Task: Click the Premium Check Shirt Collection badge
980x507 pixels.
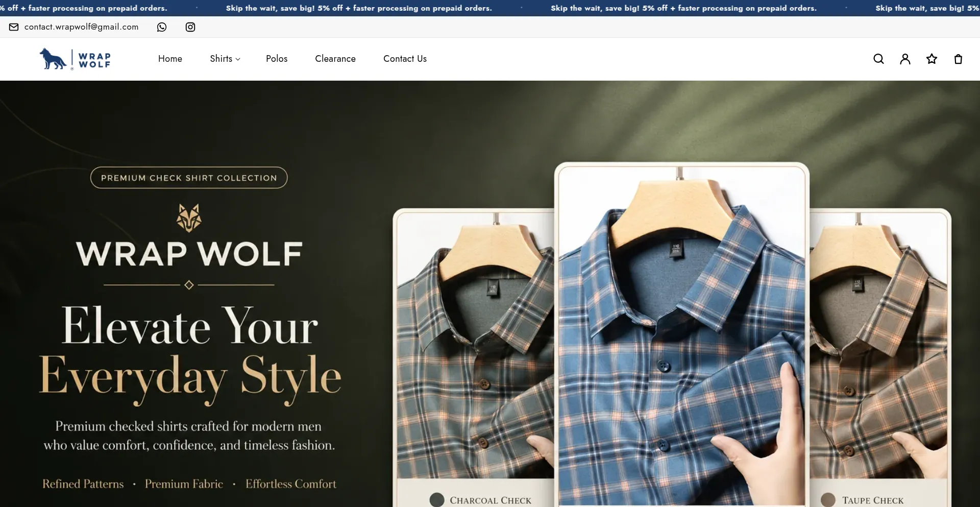Action: pos(189,178)
